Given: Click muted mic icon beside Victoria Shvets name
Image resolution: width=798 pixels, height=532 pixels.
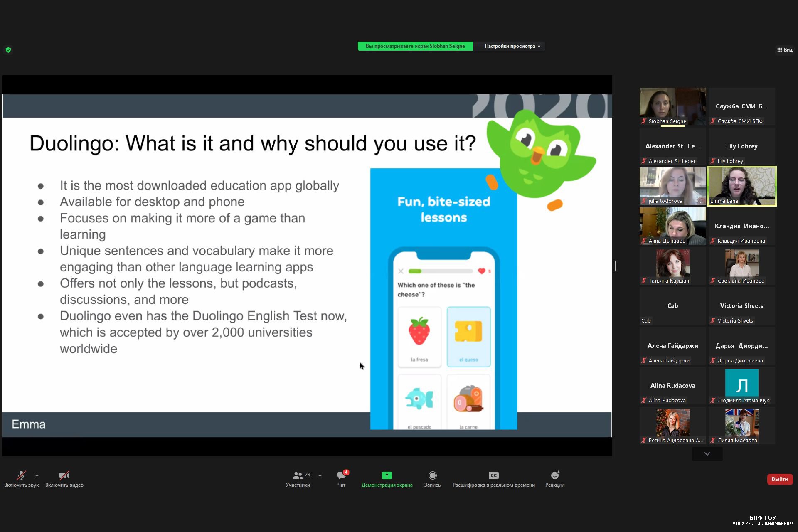Looking at the screenshot, I should point(713,321).
